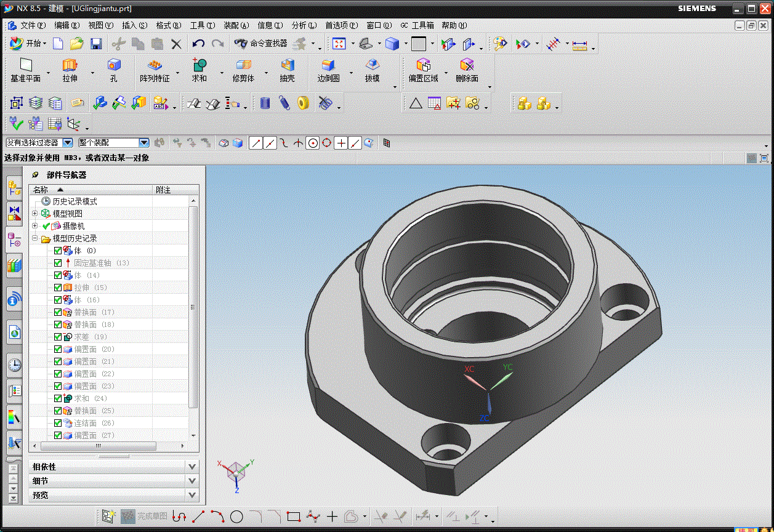Open the 插入 menu
This screenshot has width=774, height=532.
click(135, 25)
